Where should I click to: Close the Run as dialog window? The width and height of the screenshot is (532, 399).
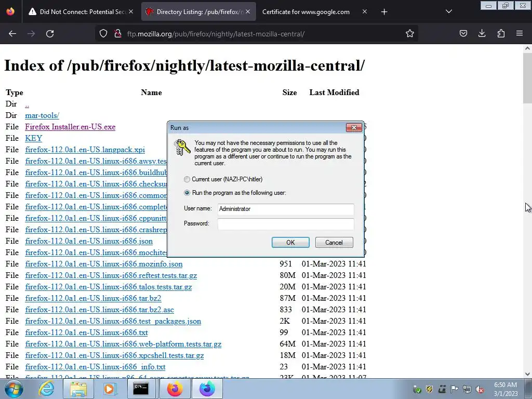pyautogui.click(x=354, y=128)
